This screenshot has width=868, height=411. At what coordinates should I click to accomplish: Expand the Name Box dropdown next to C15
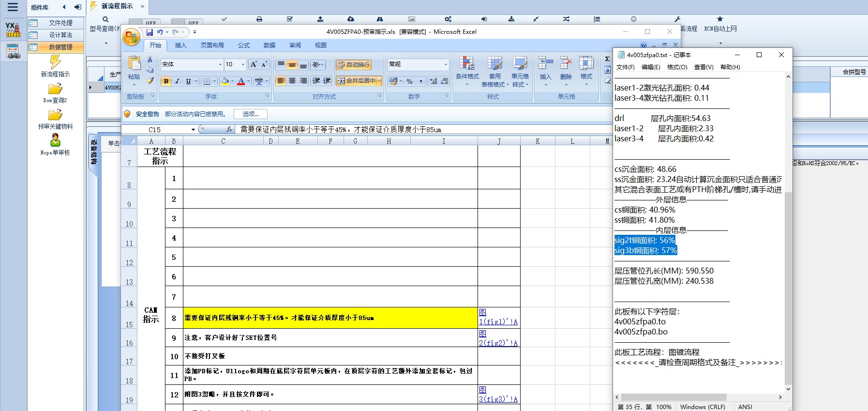(x=193, y=130)
